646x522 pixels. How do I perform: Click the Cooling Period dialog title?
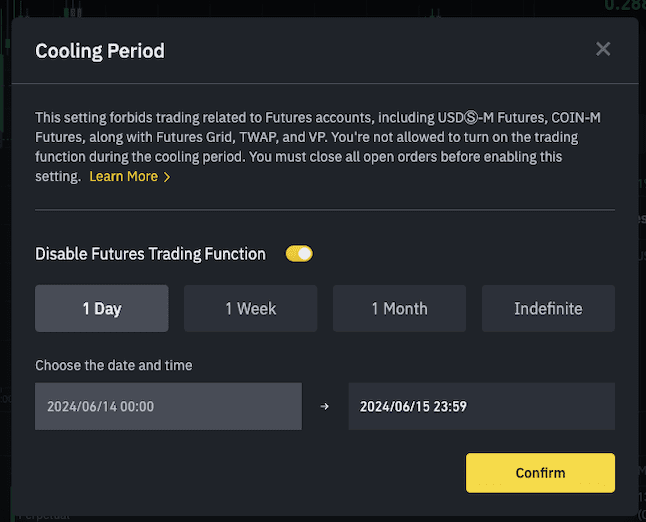coord(100,50)
